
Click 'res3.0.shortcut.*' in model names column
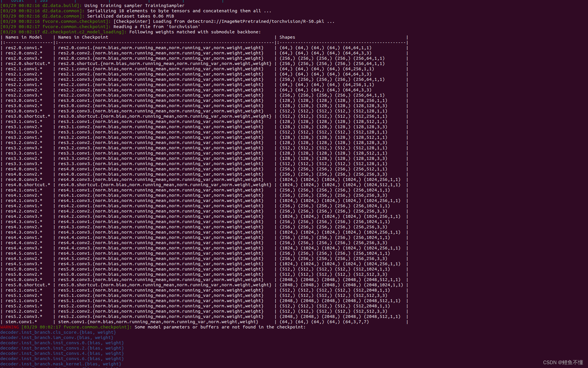[28, 116]
